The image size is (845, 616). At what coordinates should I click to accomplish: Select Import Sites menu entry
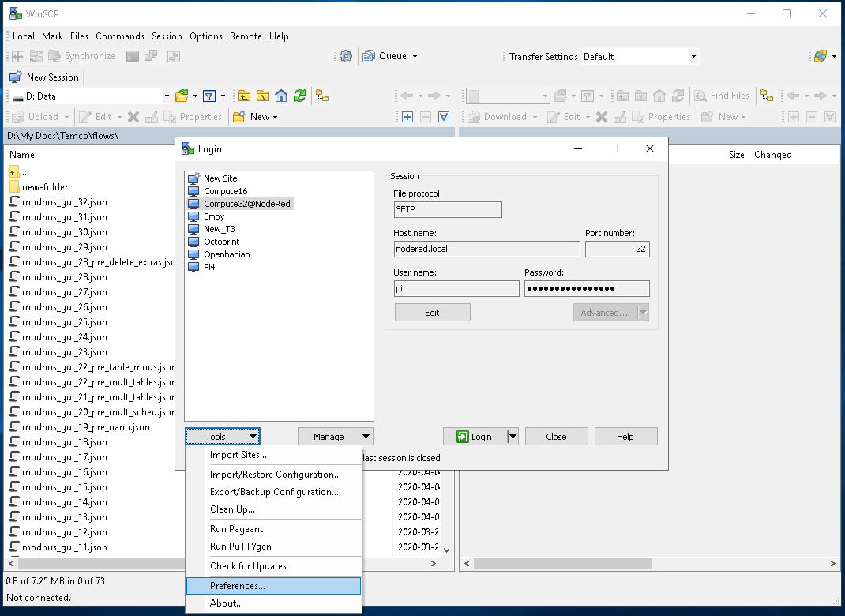pyautogui.click(x=273, y=455)
